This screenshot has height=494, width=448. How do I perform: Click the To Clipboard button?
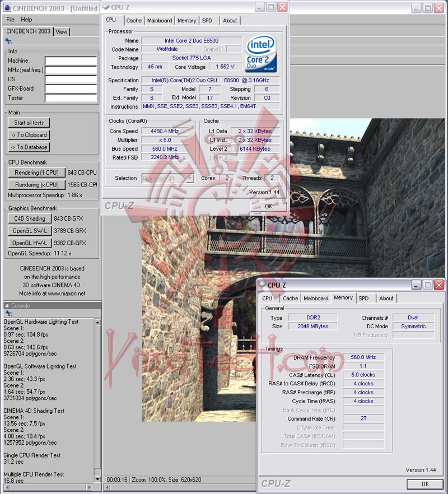click(29, 135)
